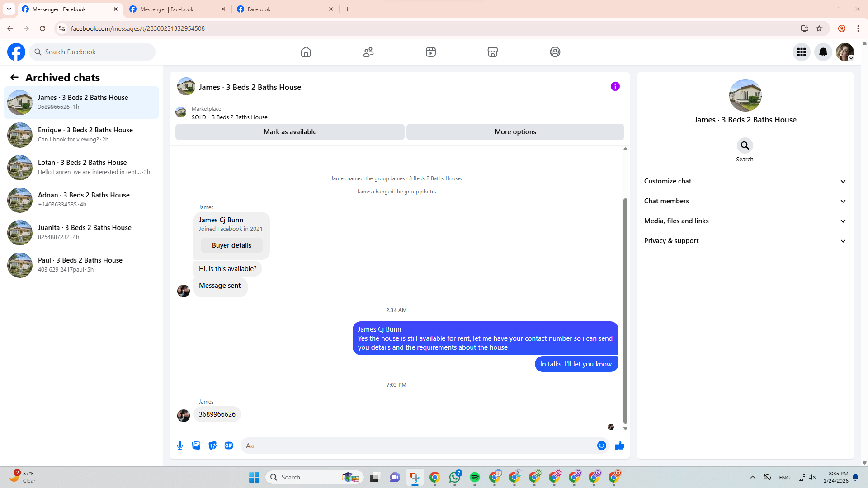
Task: Click the Buyer details button
Action: [x=231, y=245]
